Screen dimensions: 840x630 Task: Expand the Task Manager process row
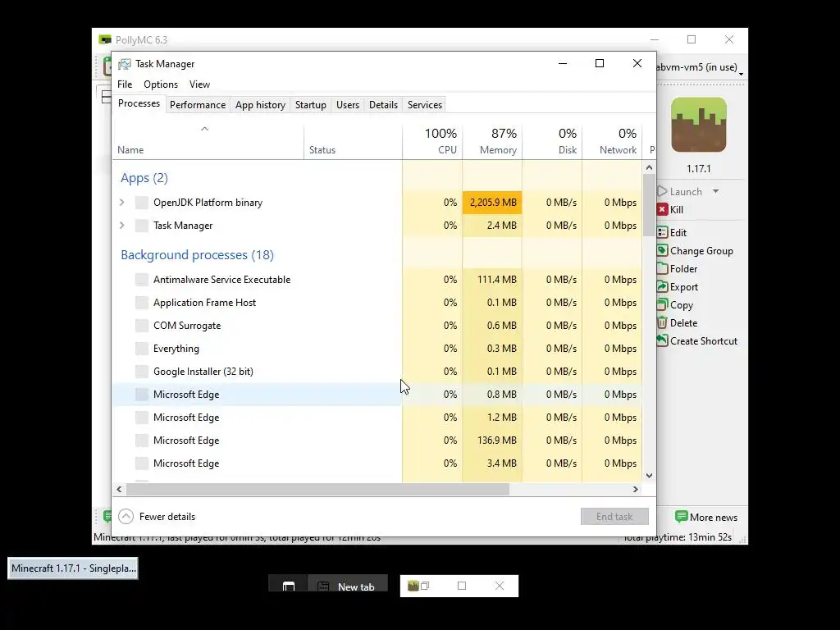(122, 226)
